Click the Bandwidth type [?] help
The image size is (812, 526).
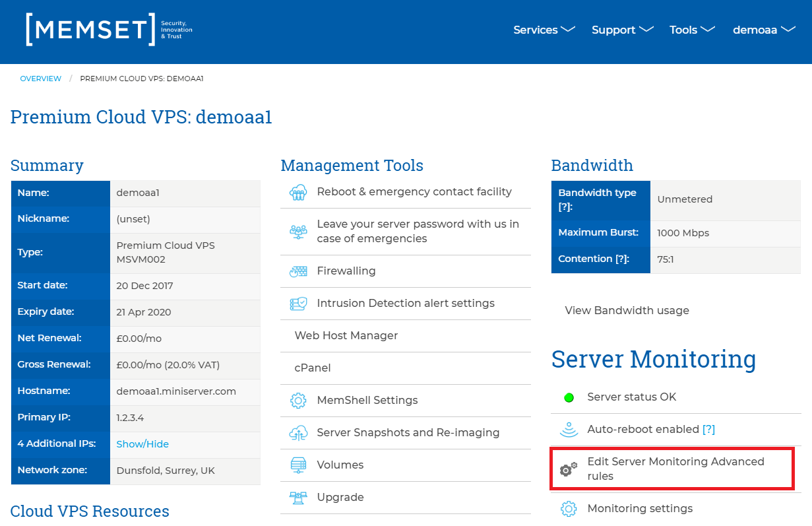coord(566,207)
